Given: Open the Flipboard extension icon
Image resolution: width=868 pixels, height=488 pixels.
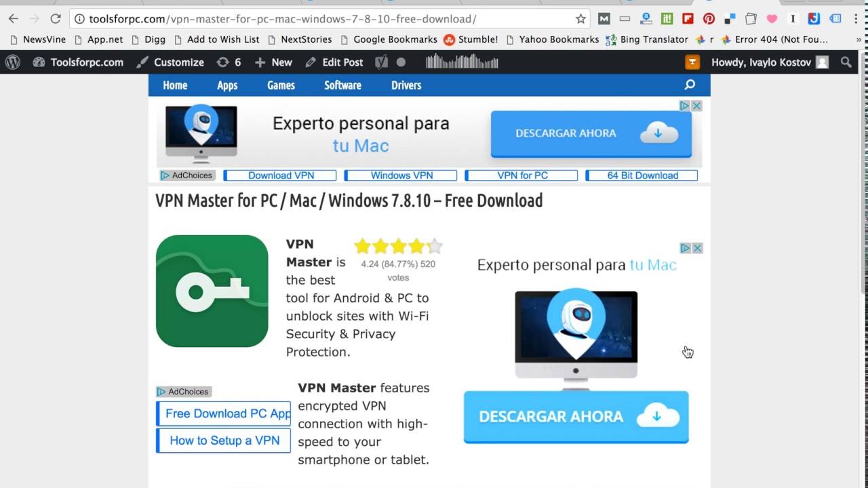Looking at the screenshot, I should pos(688,19).
